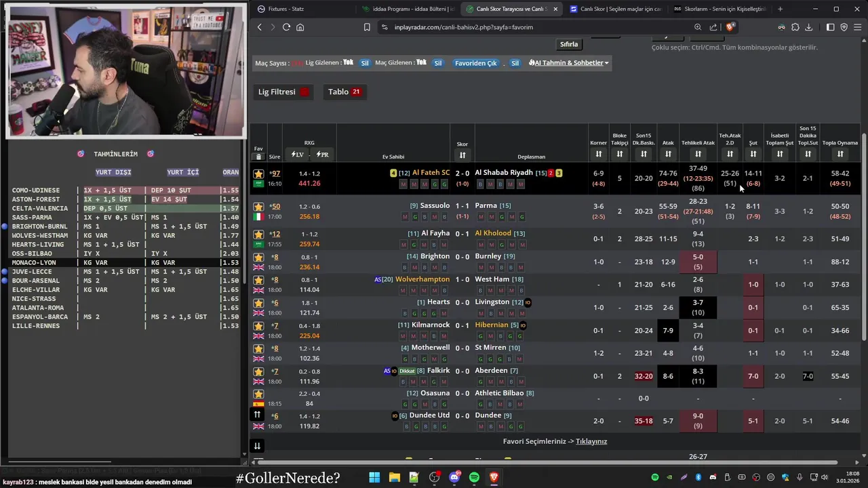Screen dimensions: 868x488
Task: Open browser home page icon
Action: coord(300,27)
